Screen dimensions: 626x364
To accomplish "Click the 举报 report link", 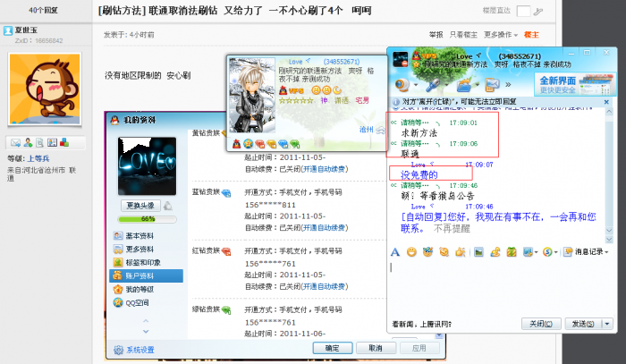I will tap(436, 35).
